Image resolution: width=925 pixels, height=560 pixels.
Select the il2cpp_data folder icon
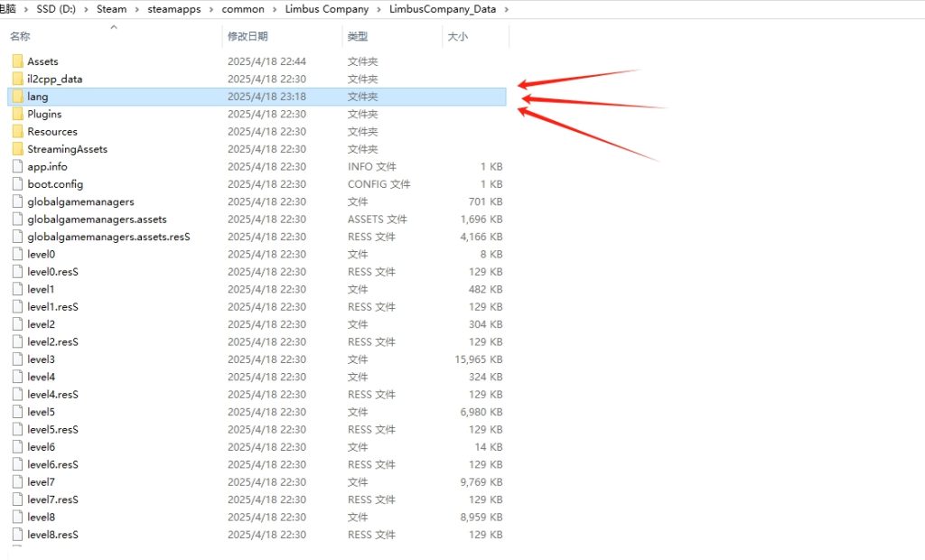tap(18, 79)
